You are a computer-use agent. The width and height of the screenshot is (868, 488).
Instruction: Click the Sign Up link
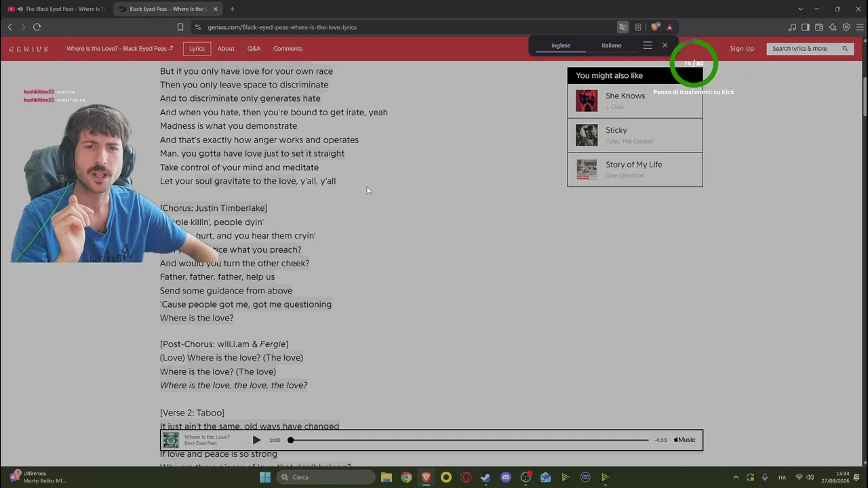[742, 49]
